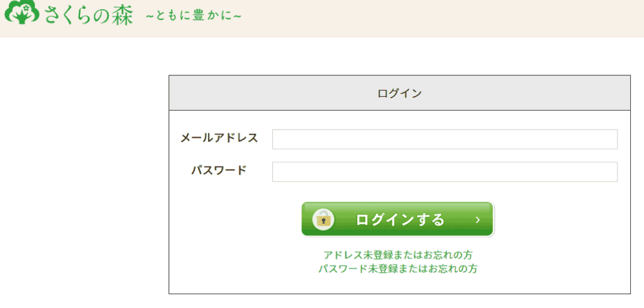
Task: Click the 森 kanji in the logo title
Action: pyautogui.click(x=122, y=15)
